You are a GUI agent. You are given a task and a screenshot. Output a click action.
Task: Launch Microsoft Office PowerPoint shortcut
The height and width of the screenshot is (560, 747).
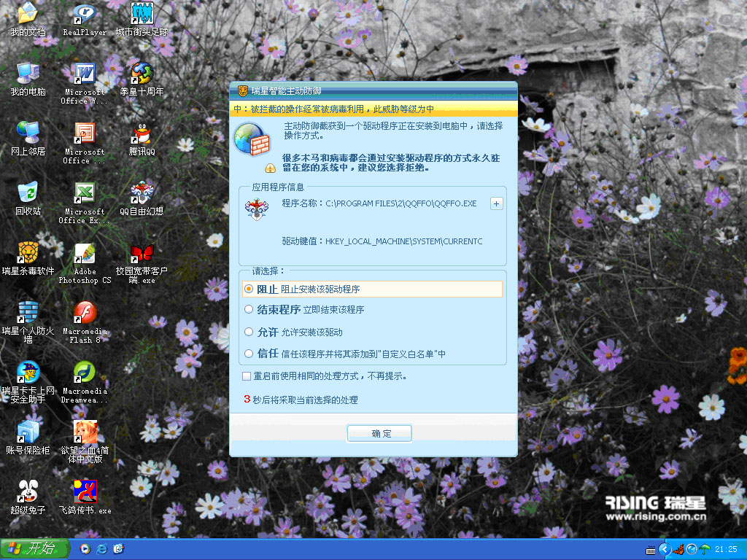pos(85,144)
